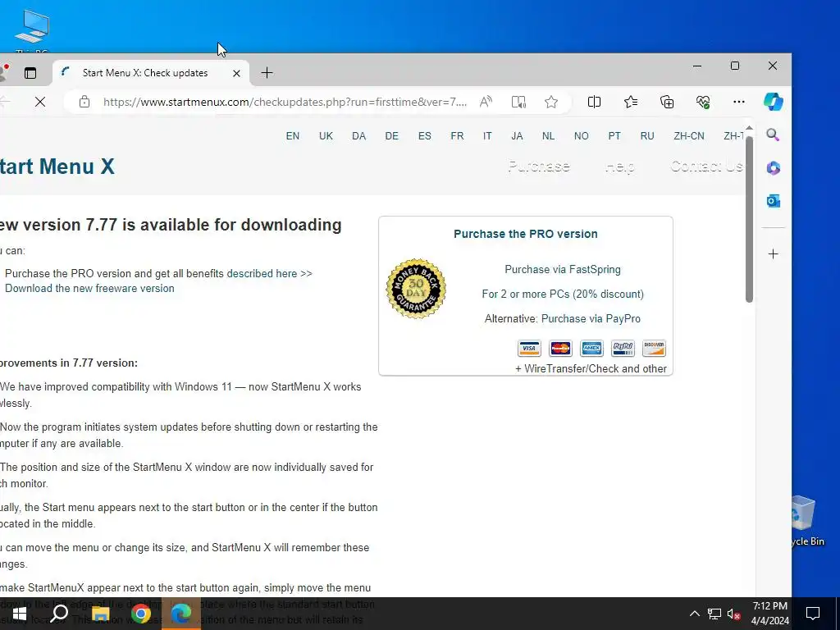Screen dimensions: 840x630
Task: Click the page vertical scrollbar thumb
Action: (x=749, y=220)
